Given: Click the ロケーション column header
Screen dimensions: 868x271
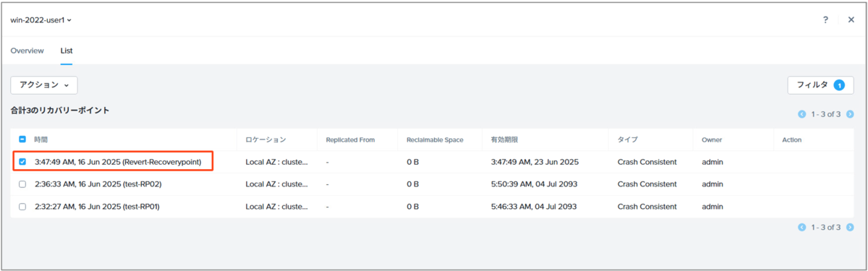Looking at the screenshot, I should (265, 139).
